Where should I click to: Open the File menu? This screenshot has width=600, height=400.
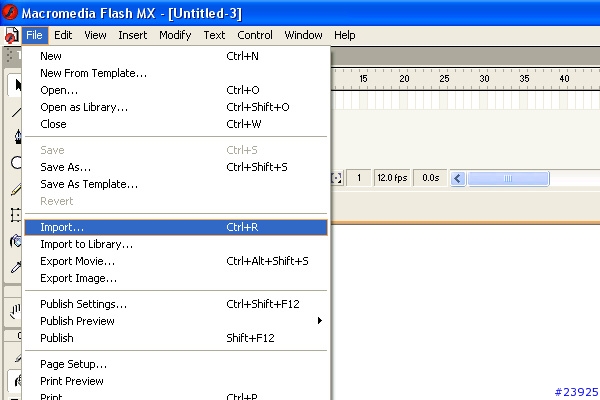pyautogui.click(x=34, y=35)
